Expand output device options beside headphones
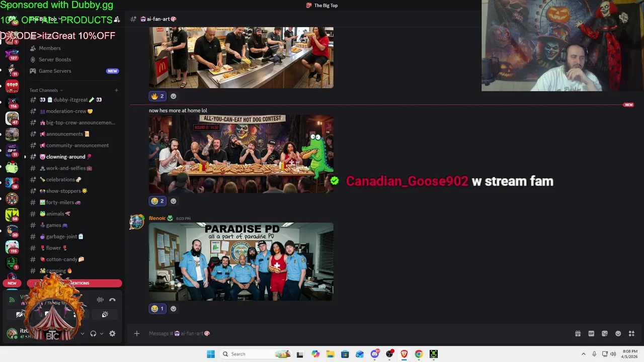 [x=101, y=333]
